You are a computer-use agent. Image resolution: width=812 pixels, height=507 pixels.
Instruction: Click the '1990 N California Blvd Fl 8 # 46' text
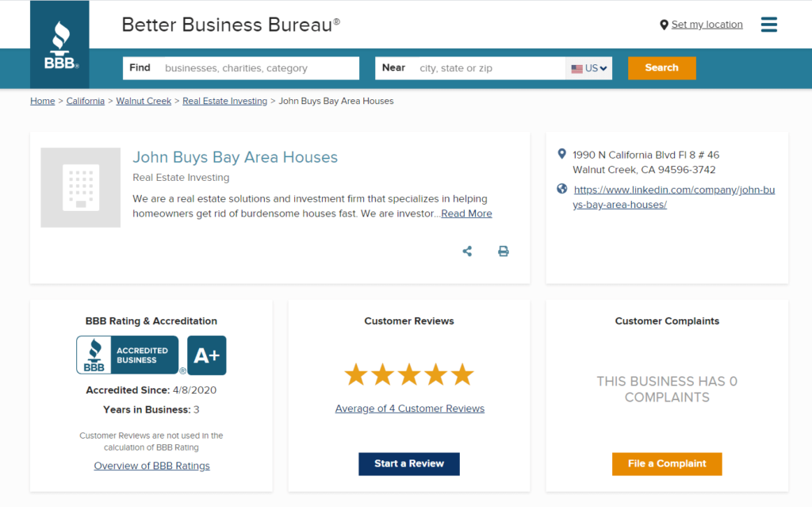point(645,155)
